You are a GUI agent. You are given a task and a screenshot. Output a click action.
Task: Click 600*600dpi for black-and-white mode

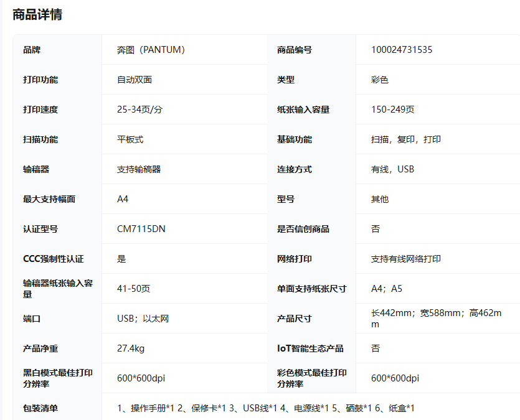point(141,378)
